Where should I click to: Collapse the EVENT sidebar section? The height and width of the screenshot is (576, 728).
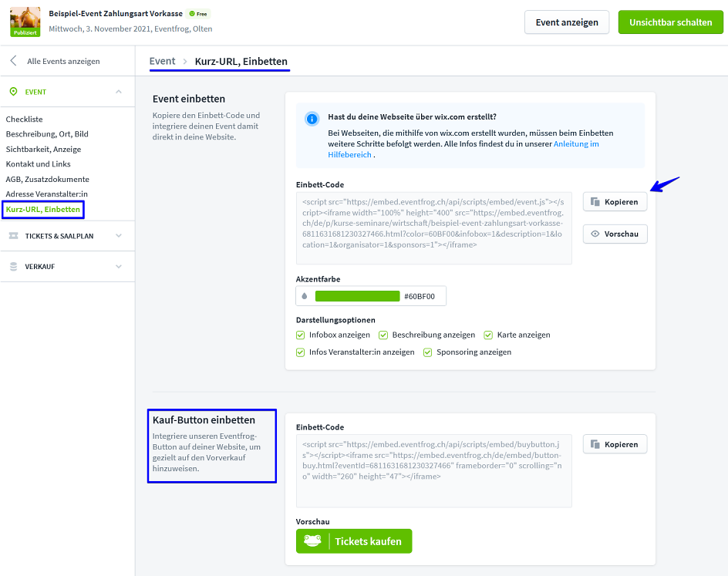coord(119,92)
